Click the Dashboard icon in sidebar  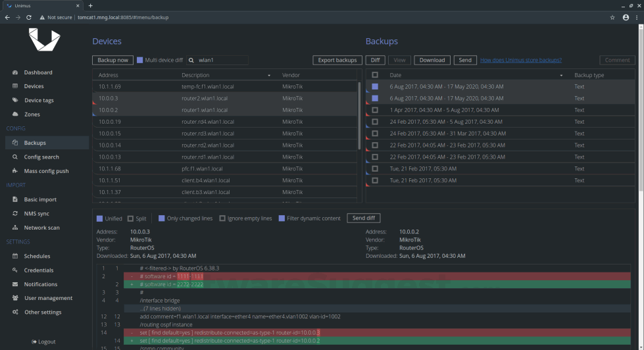tap(15, 72)
